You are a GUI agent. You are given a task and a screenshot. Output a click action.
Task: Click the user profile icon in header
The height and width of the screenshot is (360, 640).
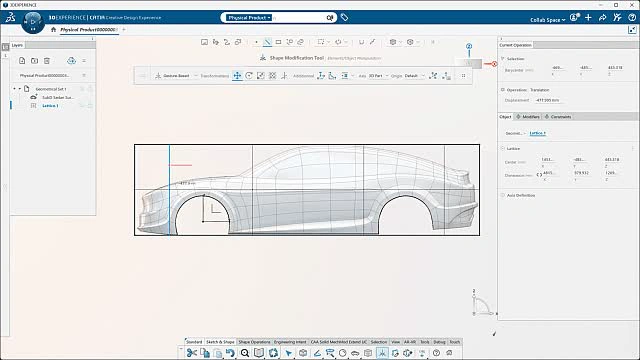(575, 18)
